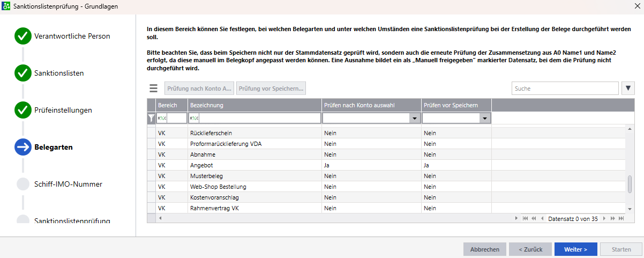Image resolution: width=644 pixels, height=258 pixels.
Task: Open search filter options triangle button
Action: pyautogui.click(x=628, y=89)
